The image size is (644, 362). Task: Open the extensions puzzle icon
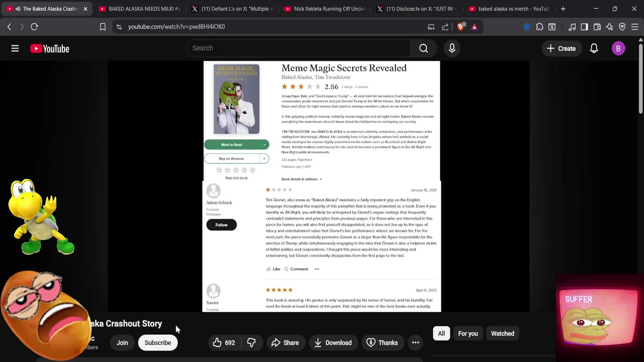point(539,27)
